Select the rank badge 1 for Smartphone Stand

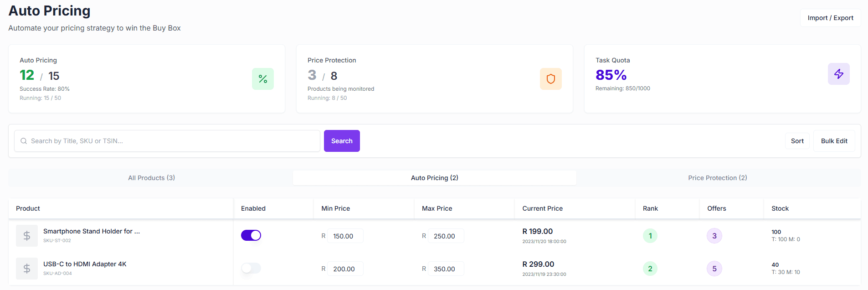pyautogui.click(x=650, y=236)
